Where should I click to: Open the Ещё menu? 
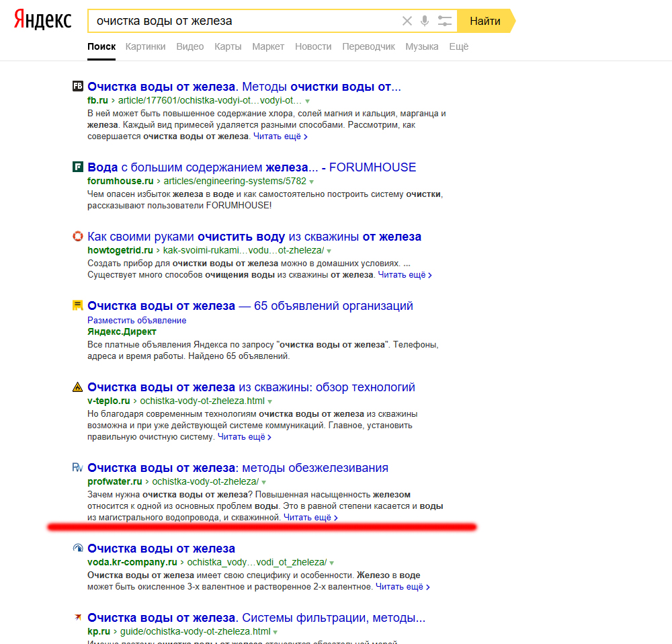(x=458, y=46)
